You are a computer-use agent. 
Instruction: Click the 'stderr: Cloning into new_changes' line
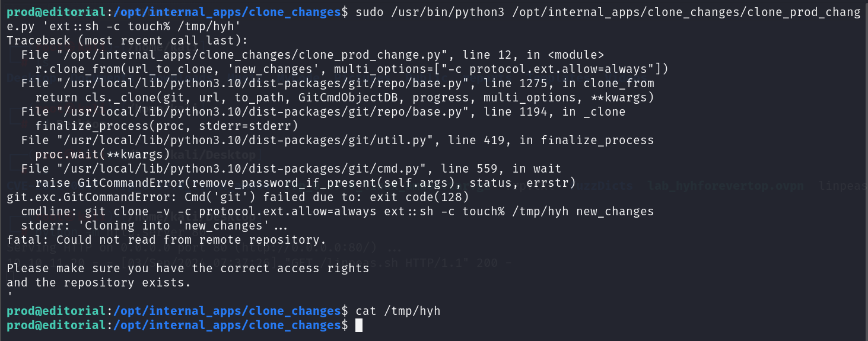[x=154, y=225]
